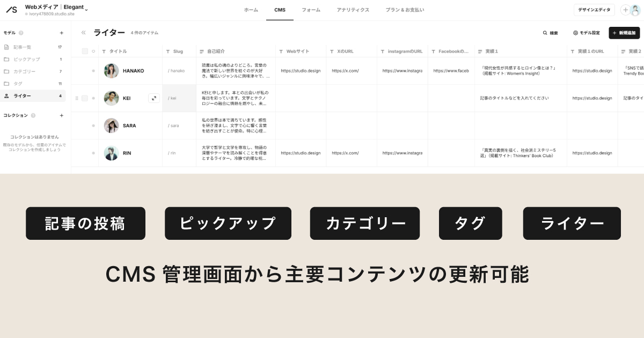Add a new model with the plus icon
Screen dimensions: 644x338
(61, 33)
